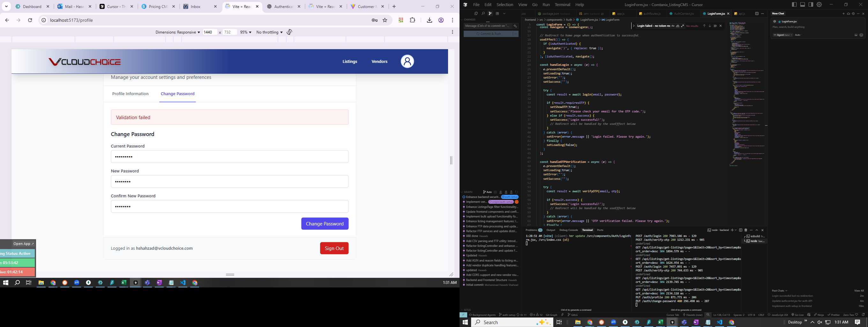This screenshot has width=868, height=327.
Task: Open Dimensions Responsive dropdown
Action: (177, 32)
